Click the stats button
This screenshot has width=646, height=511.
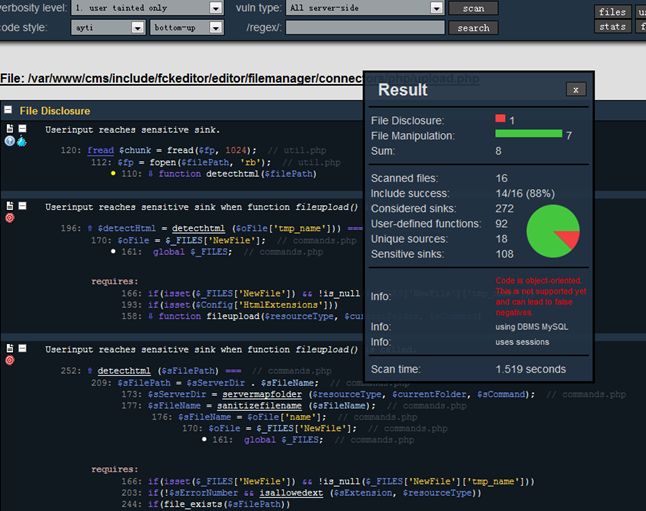click(x=612, y=27)
